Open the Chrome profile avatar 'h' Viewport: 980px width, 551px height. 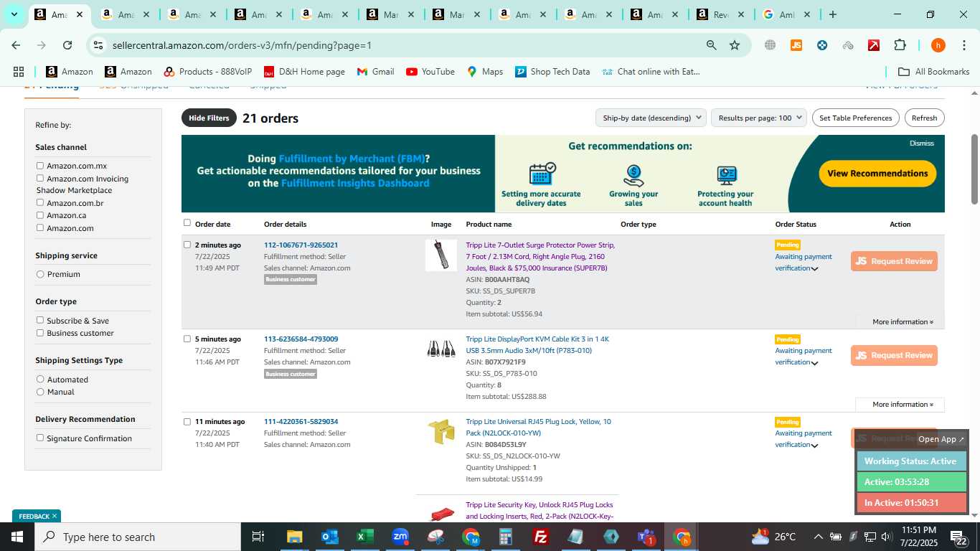pos(938,45)
